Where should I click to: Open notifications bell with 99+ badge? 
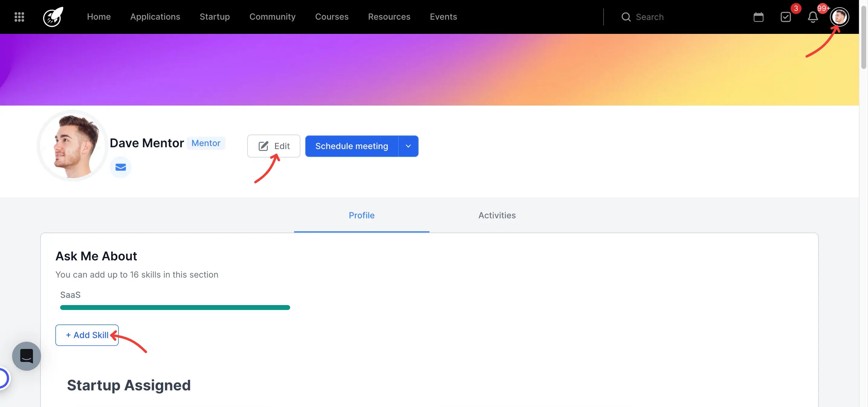(813, 17)
